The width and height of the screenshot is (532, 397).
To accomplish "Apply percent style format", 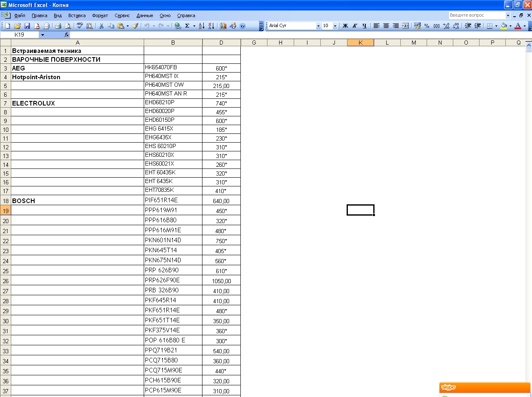I will pyautogui.click(x=427, y=26).
